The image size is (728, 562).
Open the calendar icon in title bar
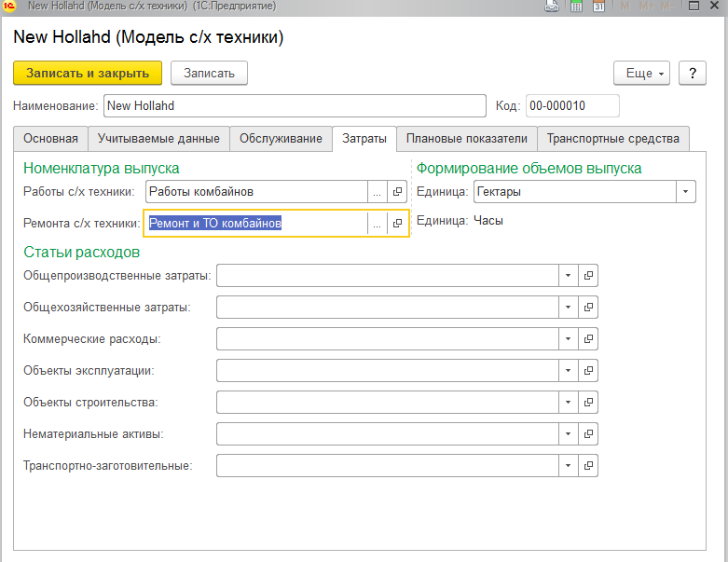(599, 6)
